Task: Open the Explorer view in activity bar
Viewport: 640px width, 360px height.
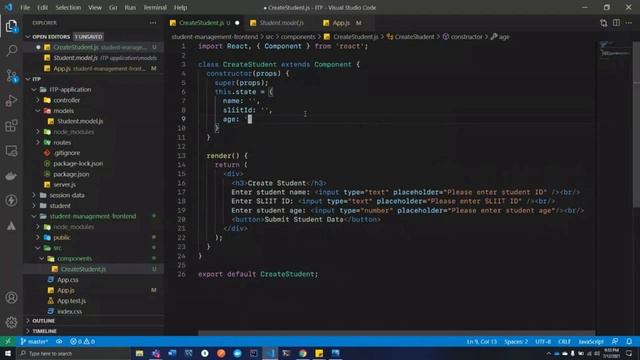Action: (11, 26)
